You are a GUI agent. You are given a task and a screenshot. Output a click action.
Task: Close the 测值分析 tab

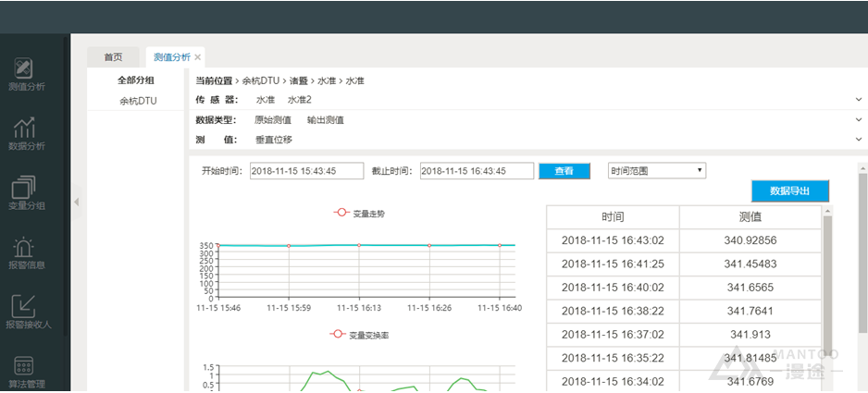coord(197,57)
